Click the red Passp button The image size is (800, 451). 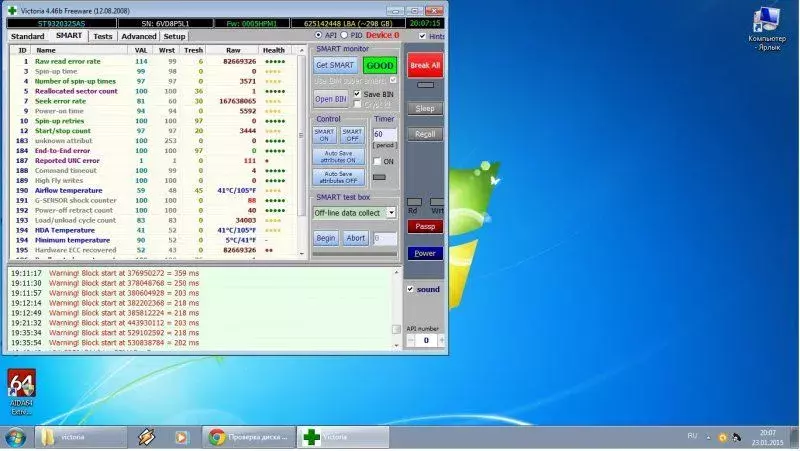[425, 227]
